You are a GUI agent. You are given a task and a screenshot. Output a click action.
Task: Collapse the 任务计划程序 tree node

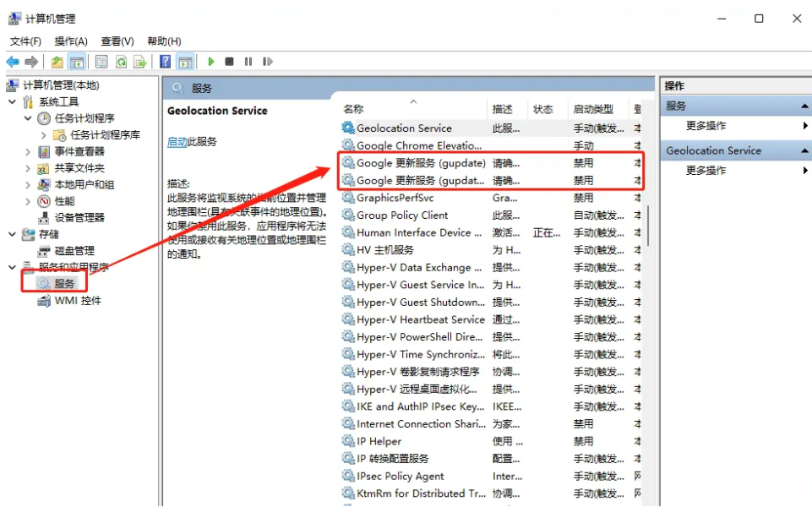(28, 118)
